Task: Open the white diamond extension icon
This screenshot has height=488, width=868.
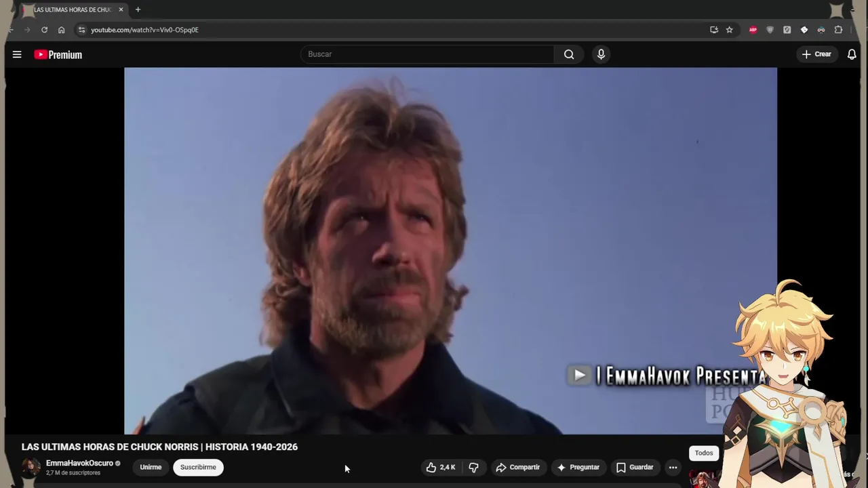Action: tap(804, 30)
